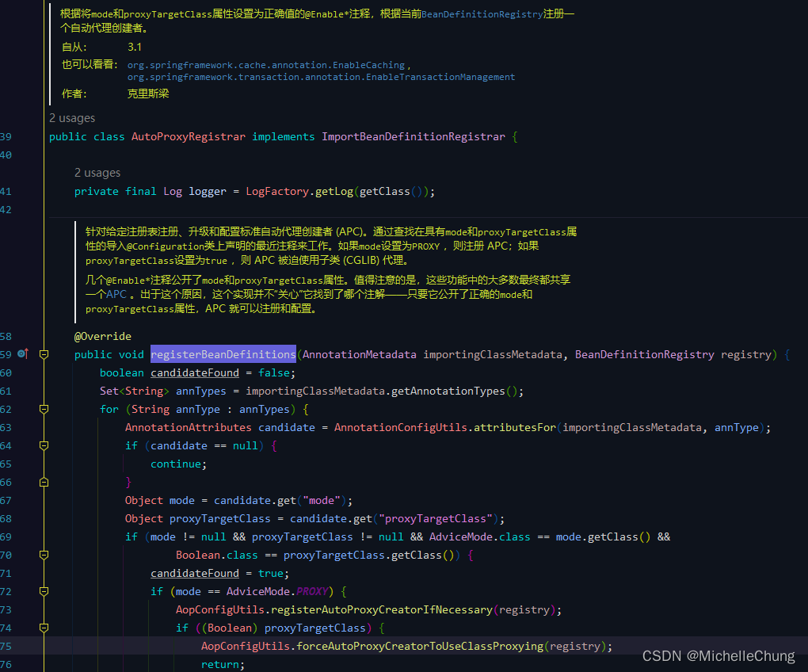The image size is (808, 672).
Task: Toggle the code fold marker at line 70
Action: 44,555
